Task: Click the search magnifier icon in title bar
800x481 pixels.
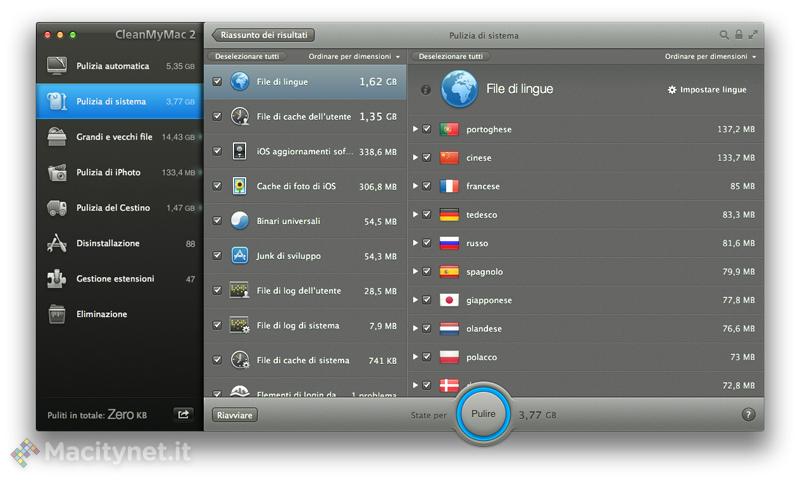Action: pyautogui.click(x=724, y=35)
